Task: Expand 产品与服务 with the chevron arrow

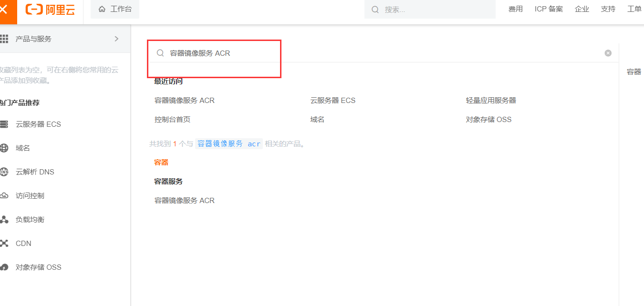Action: tap(116, 39)
